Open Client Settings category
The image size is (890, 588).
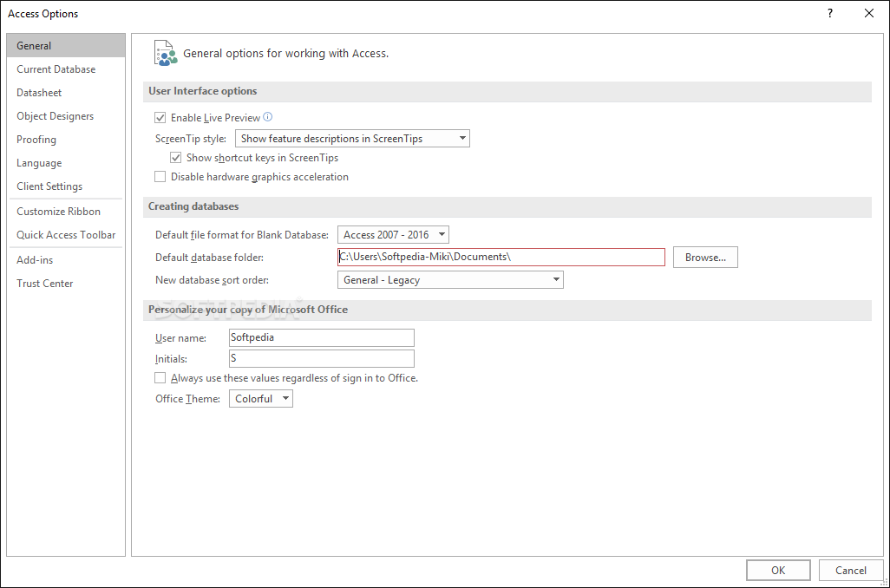66,186
